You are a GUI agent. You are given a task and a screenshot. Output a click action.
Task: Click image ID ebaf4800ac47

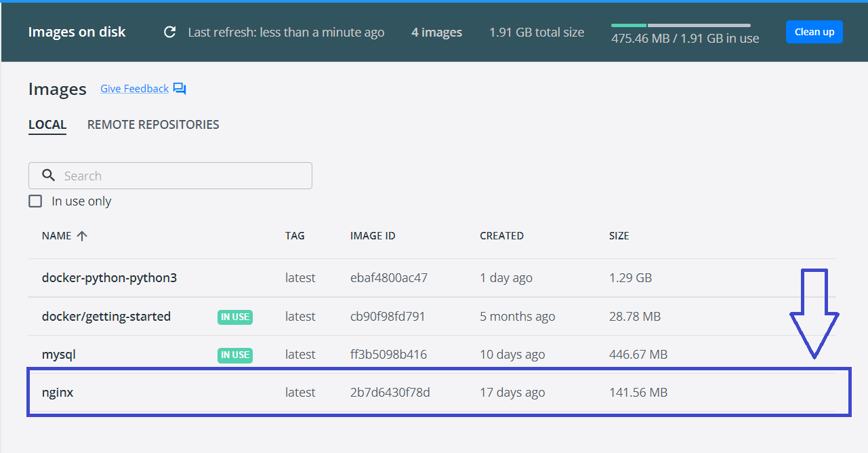click(389, 278)
